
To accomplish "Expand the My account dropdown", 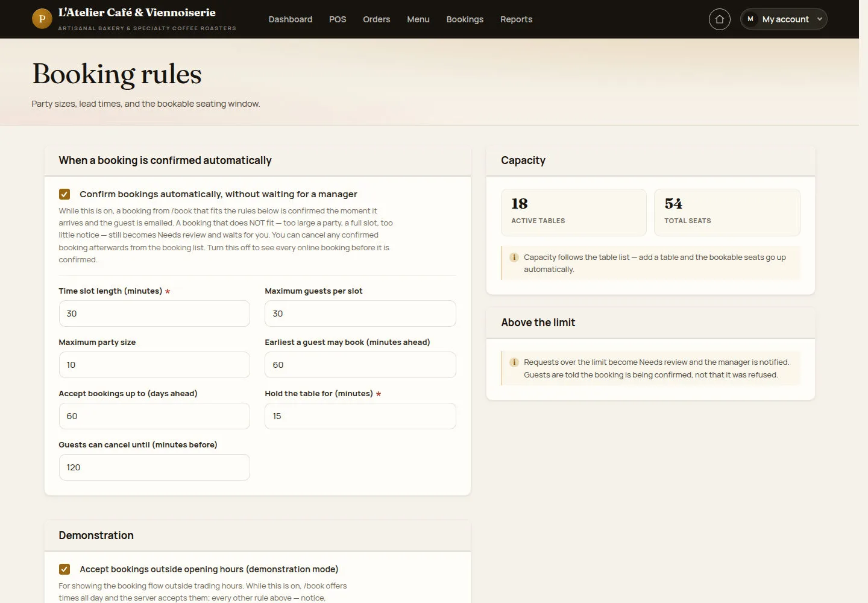I will 784,19.
